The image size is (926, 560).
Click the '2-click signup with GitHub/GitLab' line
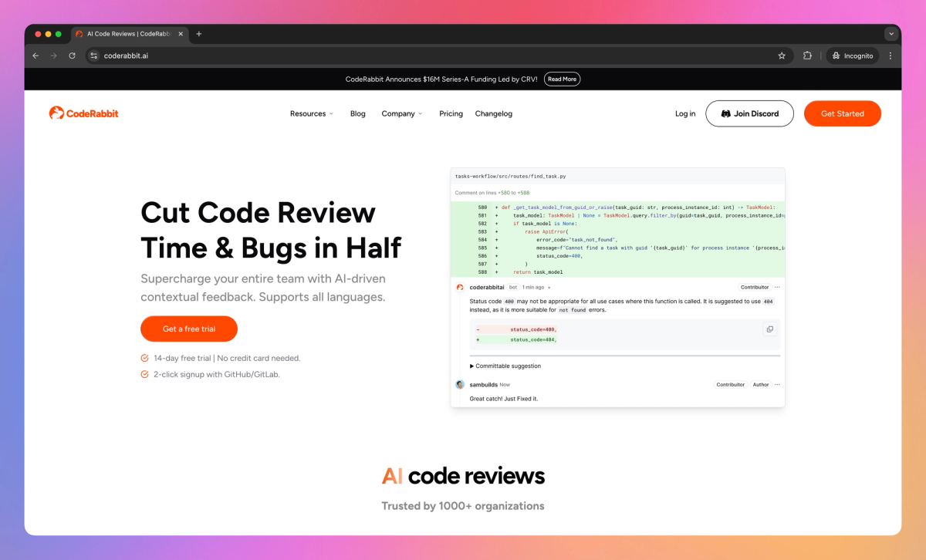point(210,374)
